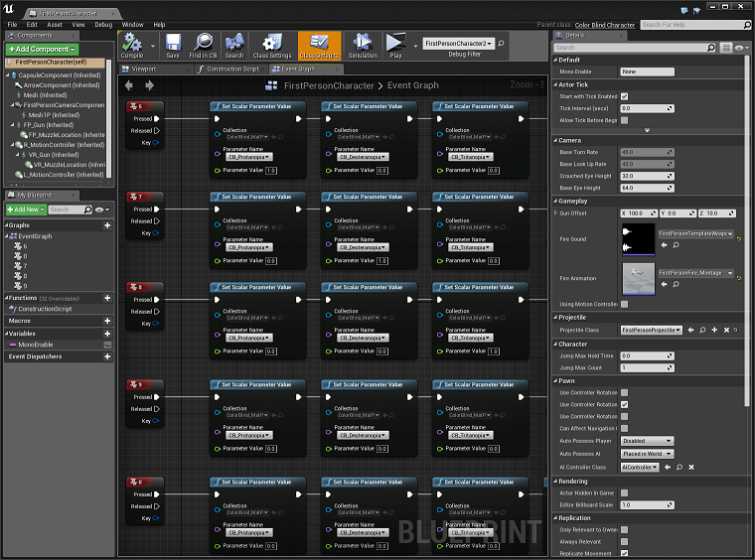Select ConstructionScript function entry
The height and width of the screenshot is (560, 755).
coord(45,310)
